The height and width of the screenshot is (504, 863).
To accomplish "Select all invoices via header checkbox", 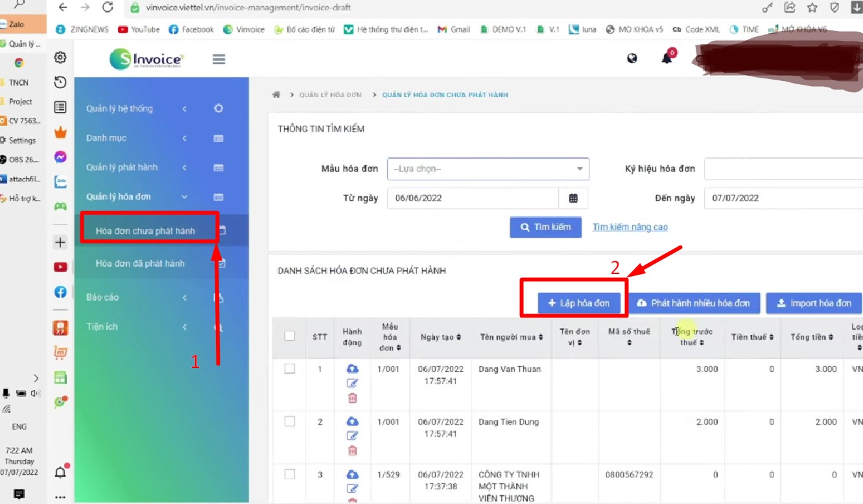I will coord(290,336).
